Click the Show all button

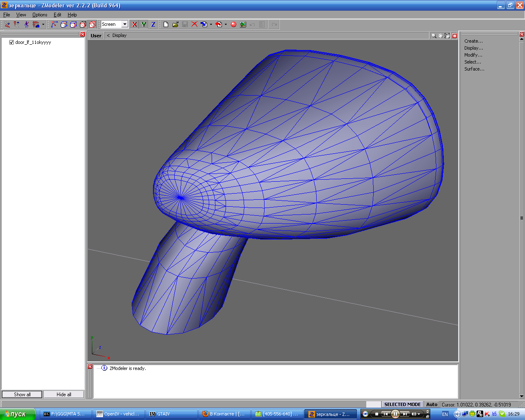click(x=22, y=395)
